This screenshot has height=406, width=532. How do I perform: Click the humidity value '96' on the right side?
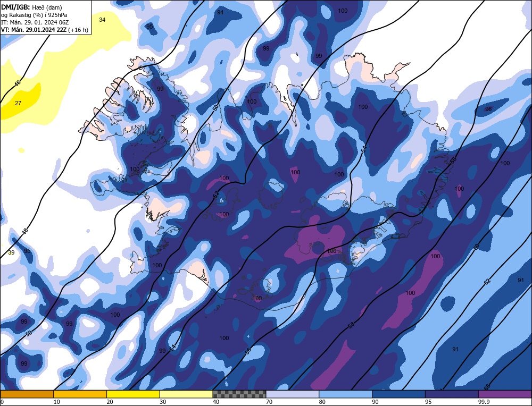click(x=488, y=109)
